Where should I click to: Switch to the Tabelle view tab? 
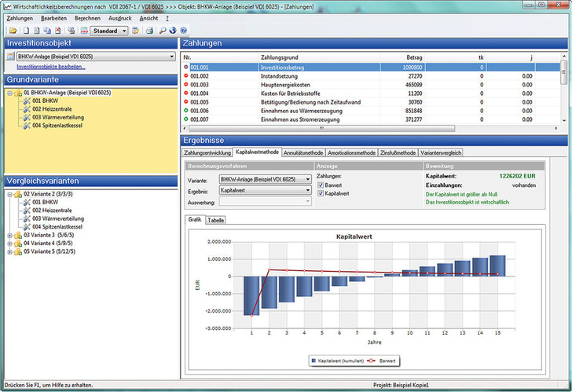pyautogui.click(x=215, y=221)
